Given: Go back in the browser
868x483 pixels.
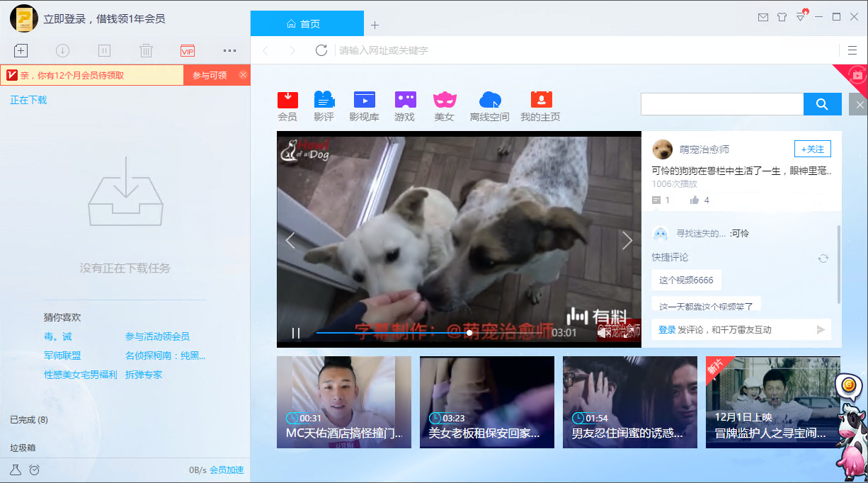Looking at the screenshot, I should [266, 50].
